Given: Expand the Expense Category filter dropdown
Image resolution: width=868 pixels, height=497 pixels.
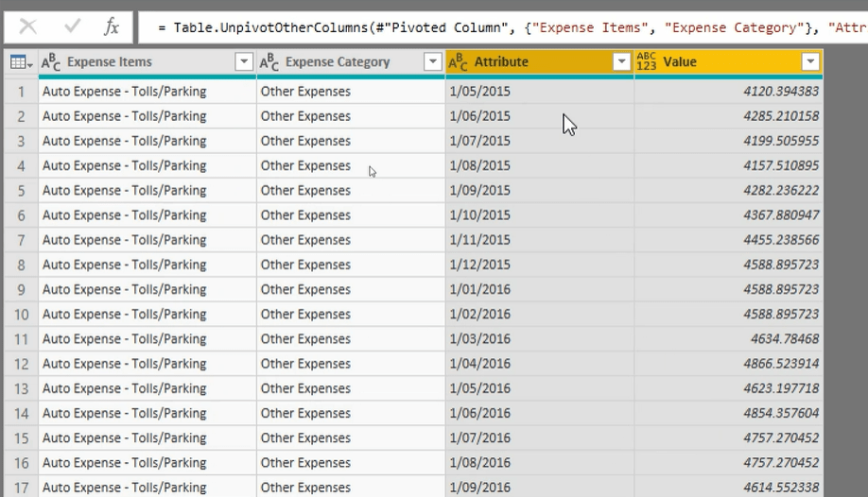Looking at the screenshot, I should (x=433, y=62).
